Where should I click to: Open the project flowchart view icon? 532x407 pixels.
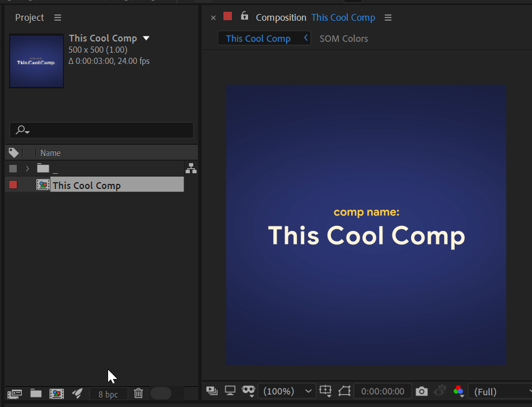pyautogui.click(x=191, y=168)
